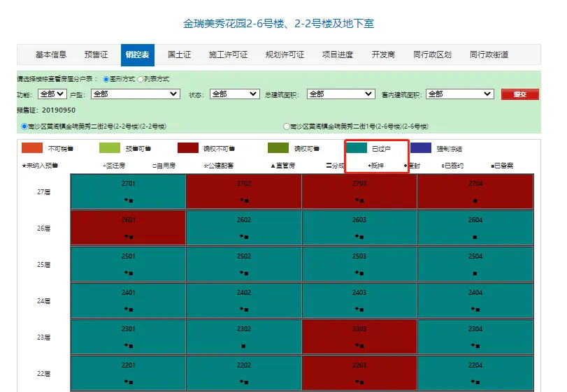The width and height of the screenshot is (567, 392).
Task: Expand the 功能 dropdown
Action: (52, 94)
